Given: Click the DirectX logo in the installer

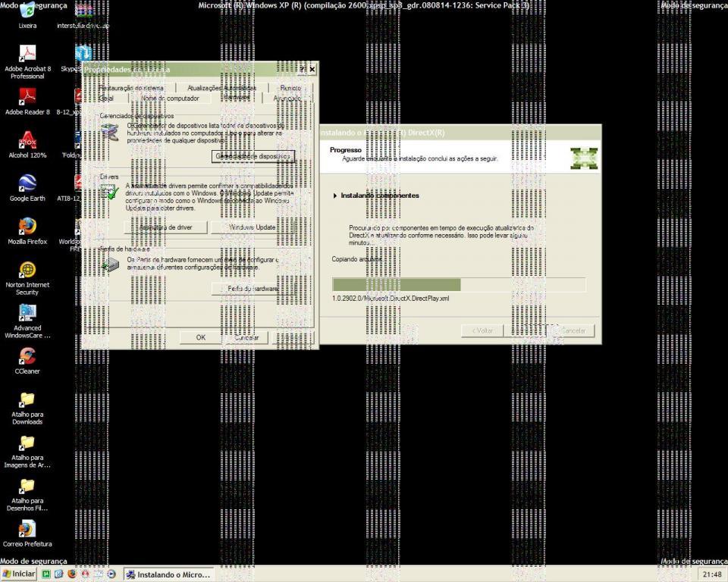Looking at the screenshot, I should [584, 158].
